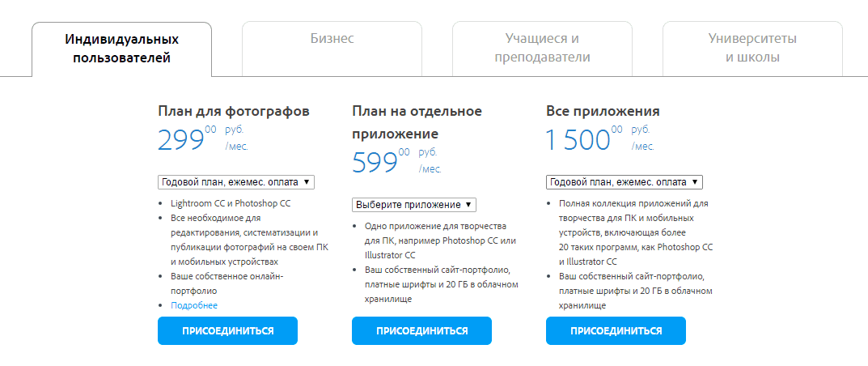The width and height of the screenshot is (868, 366).
Task: Select the Индивидуальных пользователей tab
Action: 121,49
